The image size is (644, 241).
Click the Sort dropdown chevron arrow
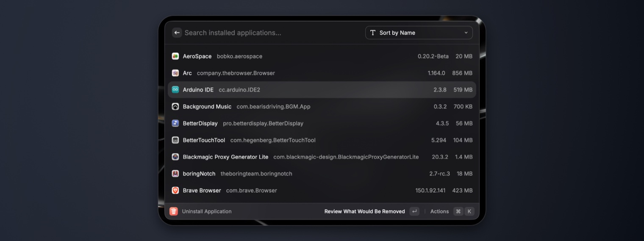[x=466, y=33]
